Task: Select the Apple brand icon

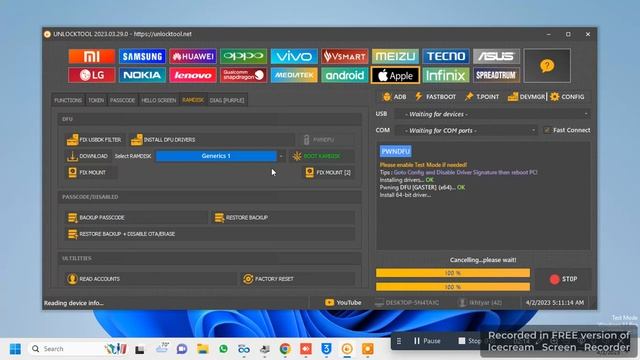Action: coord(395,75)
